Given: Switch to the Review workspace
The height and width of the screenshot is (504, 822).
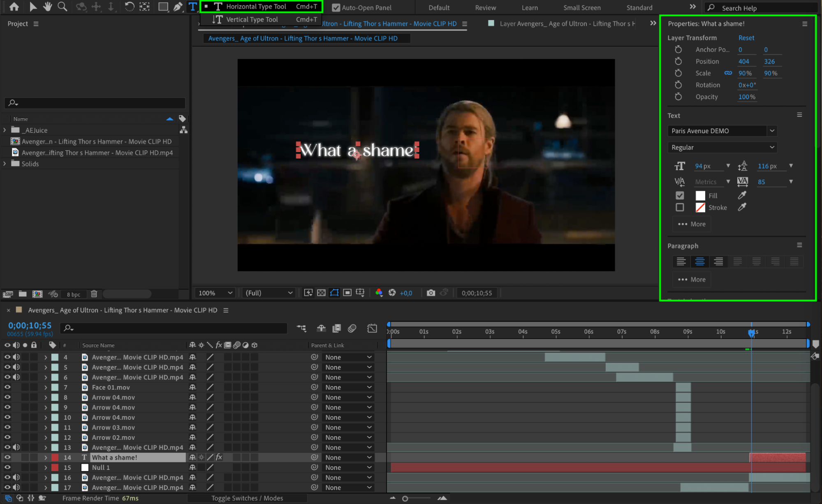Looking at the screenshot, I should point(485,7).
